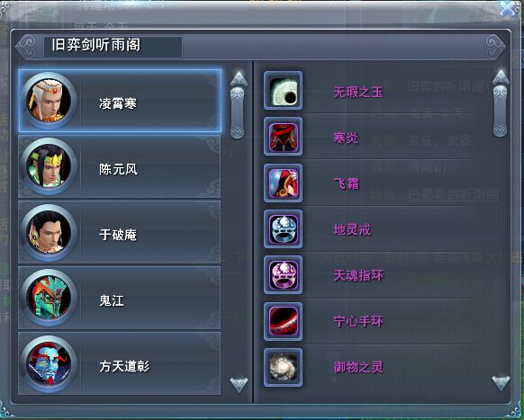Click the boss list scrollbar handle
Viewport: 524px width, 420px height.
(x=238, y=112)
